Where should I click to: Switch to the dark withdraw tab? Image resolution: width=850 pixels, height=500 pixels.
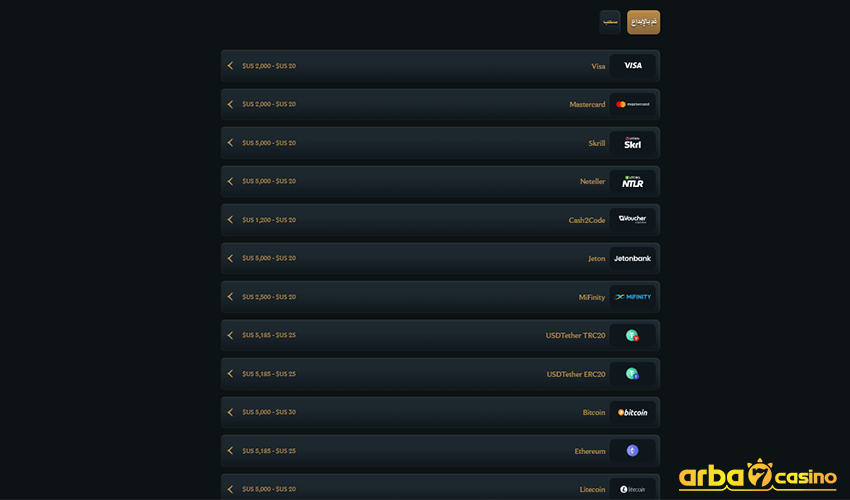pos(610,22)
